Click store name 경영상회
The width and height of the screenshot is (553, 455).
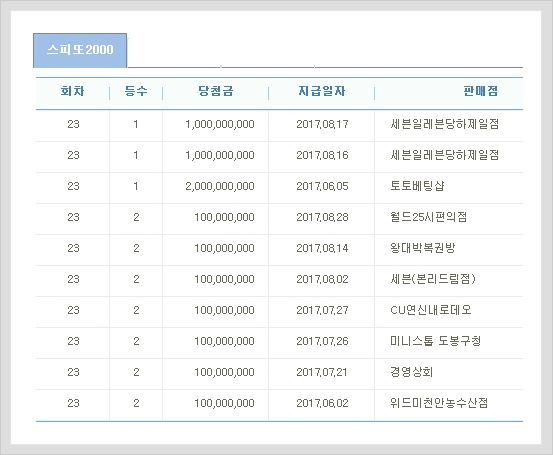tap(411, 372)
